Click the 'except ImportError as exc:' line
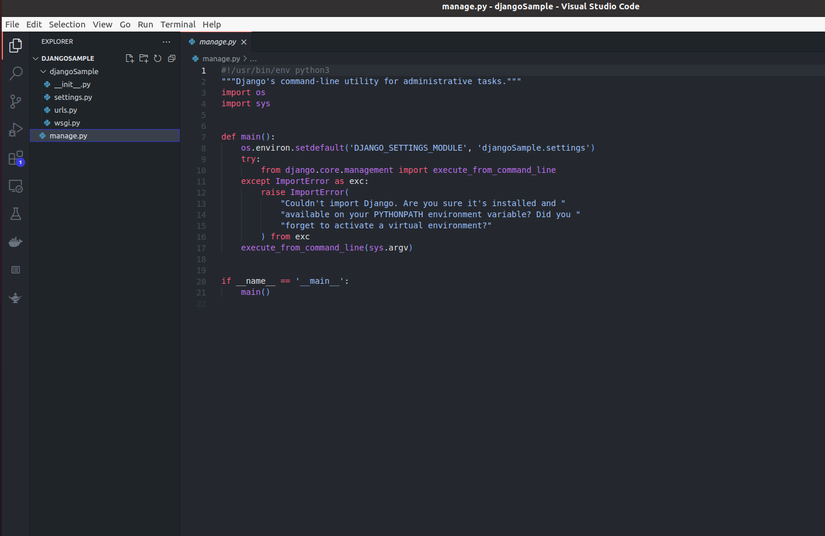The width and height of the screenshot is (825, 536). click(x=305, y=181)
